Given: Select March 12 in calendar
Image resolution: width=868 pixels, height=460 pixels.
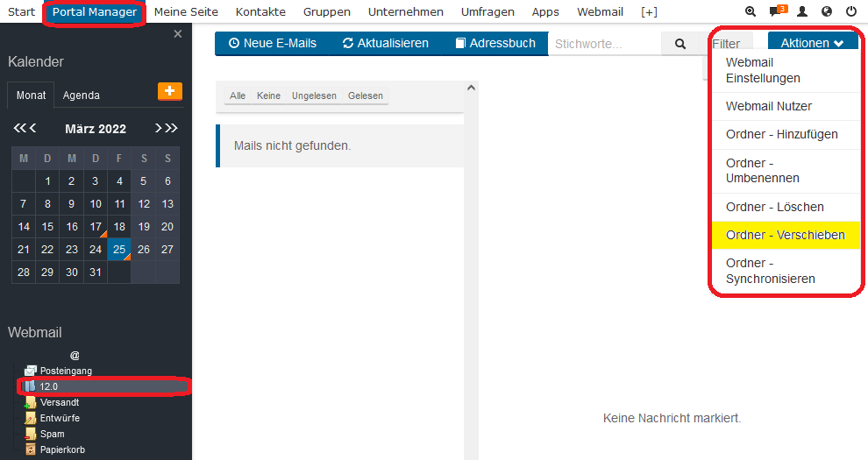Looking at the screenshot, I should click(x=144, y=204).
